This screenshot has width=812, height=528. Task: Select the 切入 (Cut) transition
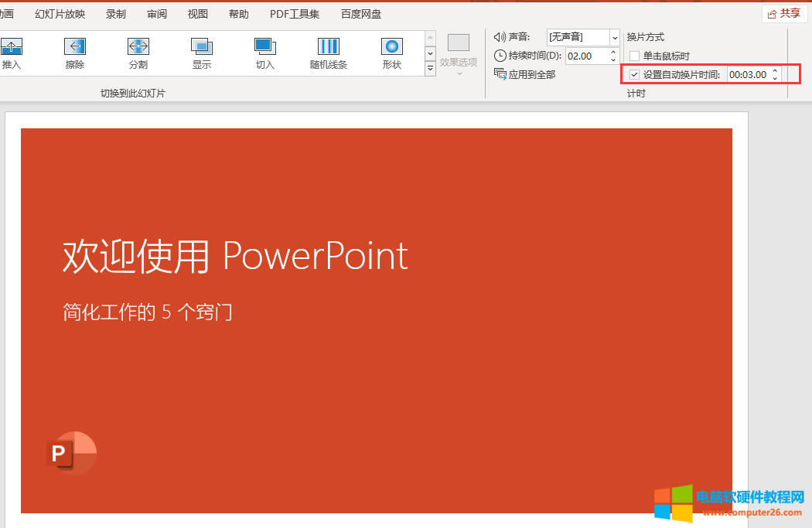coord(265,53)
